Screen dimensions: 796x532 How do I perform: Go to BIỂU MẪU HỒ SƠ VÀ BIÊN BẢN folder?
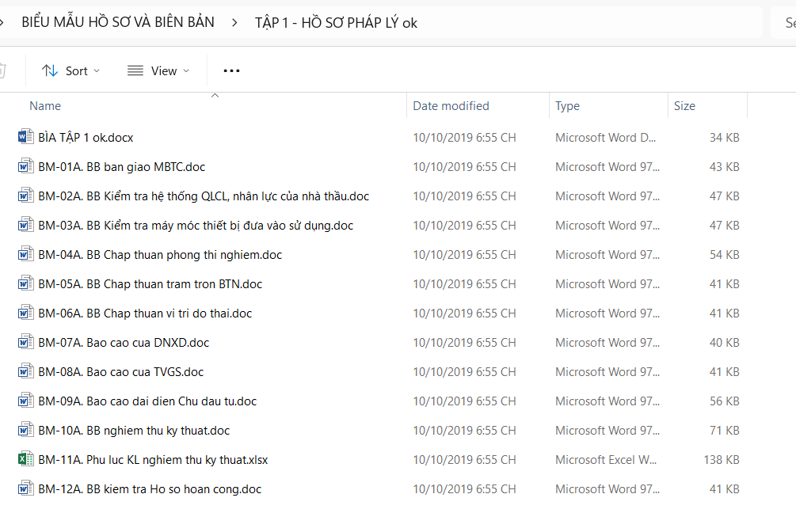118,23
